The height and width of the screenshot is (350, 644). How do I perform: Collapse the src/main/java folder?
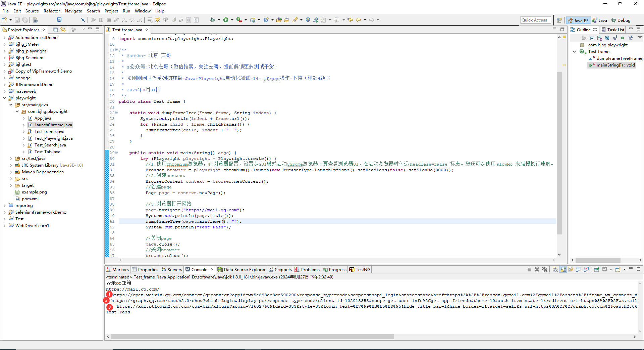[x=11, y=105]
